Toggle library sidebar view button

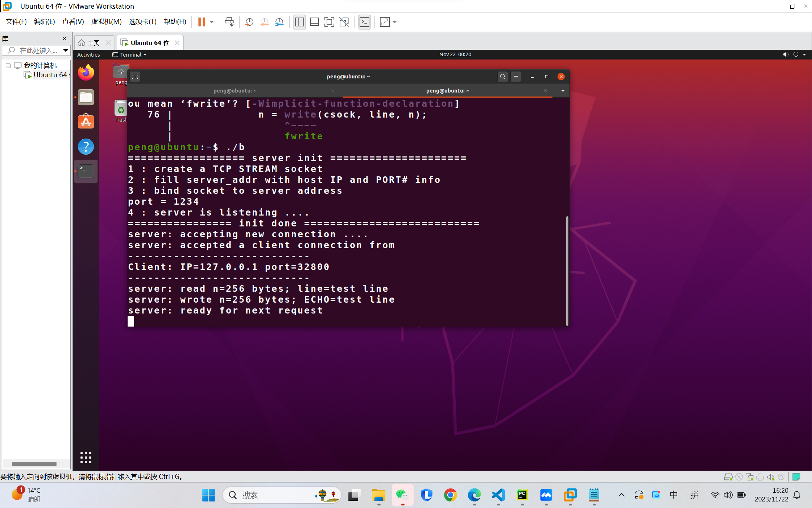(x=299, y=22)
